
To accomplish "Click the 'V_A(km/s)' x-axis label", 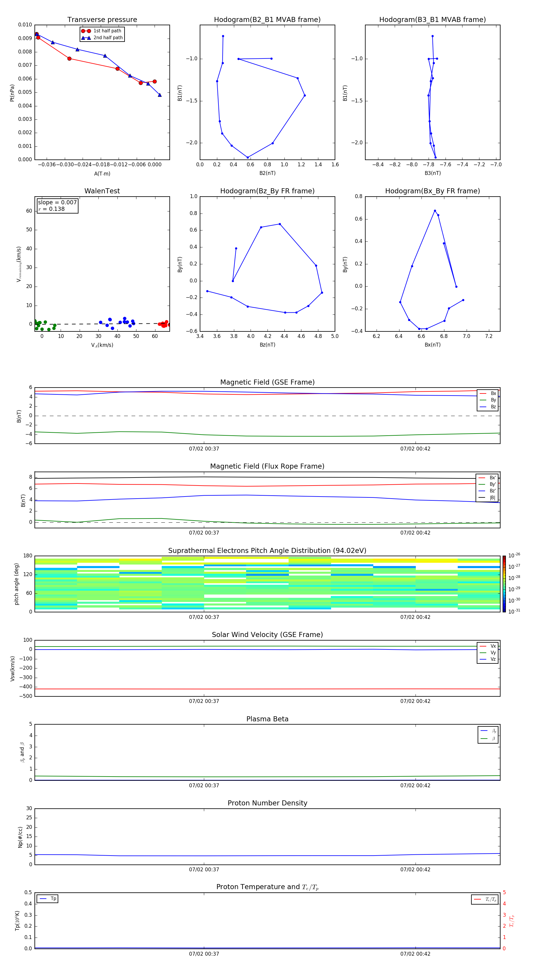I will point(102,345).
